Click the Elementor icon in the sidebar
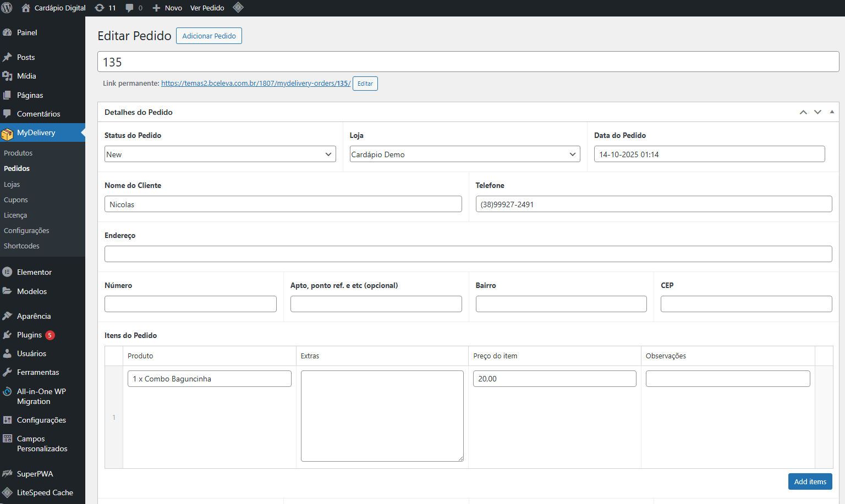The width and height of the screenshot is (845, 504). tap(7, 272)
